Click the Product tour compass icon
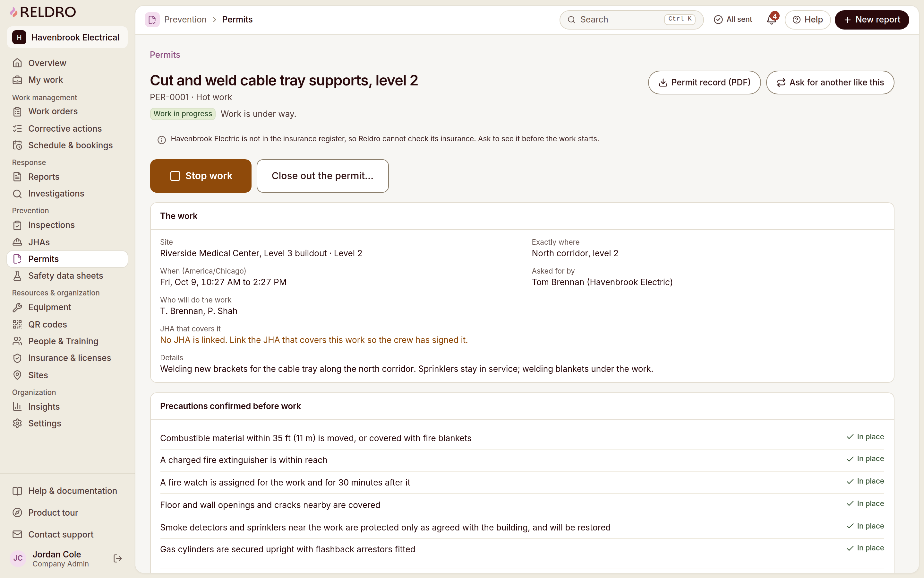Screen dimensions: 924x578 point(17,512)
